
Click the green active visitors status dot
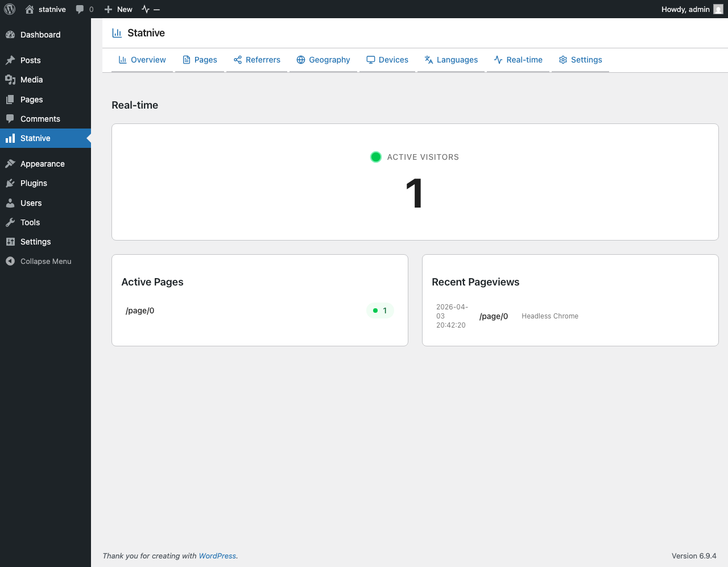pyautogui.click(x=375, y=157)
